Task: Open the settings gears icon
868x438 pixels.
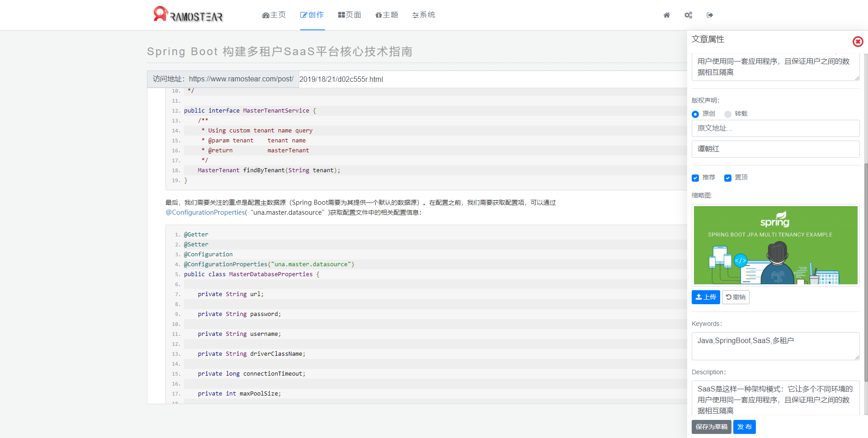Action: (x=688, y=15)
